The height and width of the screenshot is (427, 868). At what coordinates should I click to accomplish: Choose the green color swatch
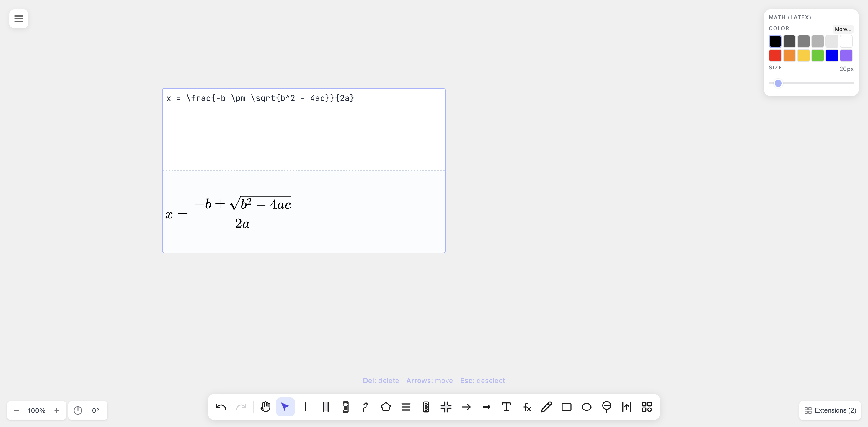[818, 55]
